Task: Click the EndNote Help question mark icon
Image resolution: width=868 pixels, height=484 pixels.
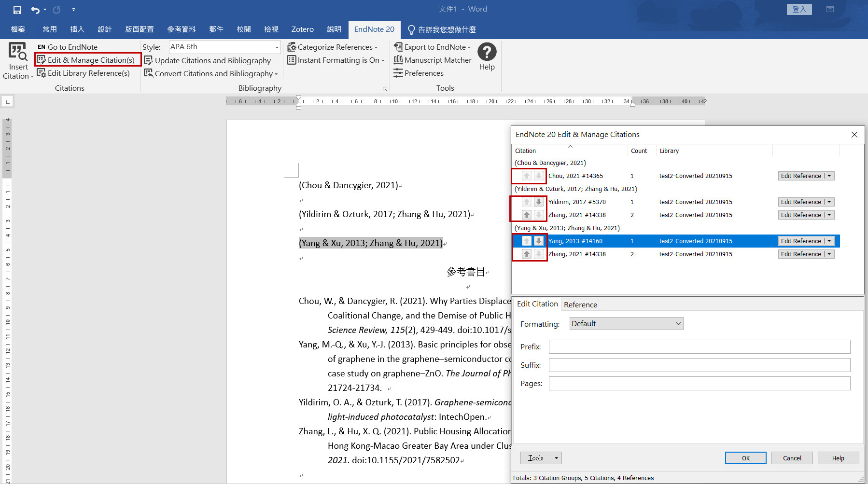Action: coord(487,52)
